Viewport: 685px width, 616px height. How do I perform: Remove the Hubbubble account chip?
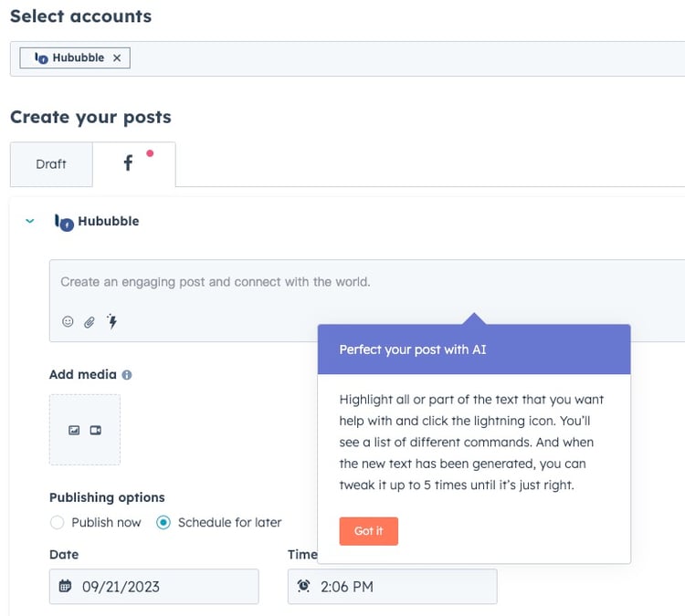tap(117, 58)
